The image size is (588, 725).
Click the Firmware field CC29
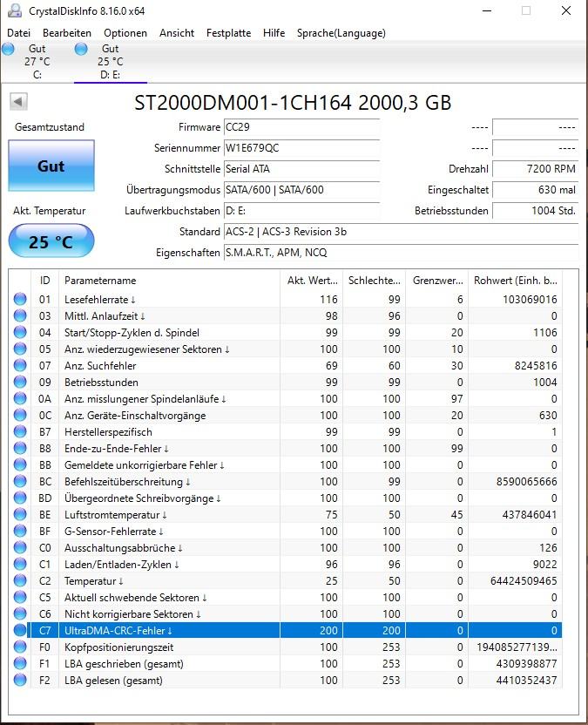point(301,127)
